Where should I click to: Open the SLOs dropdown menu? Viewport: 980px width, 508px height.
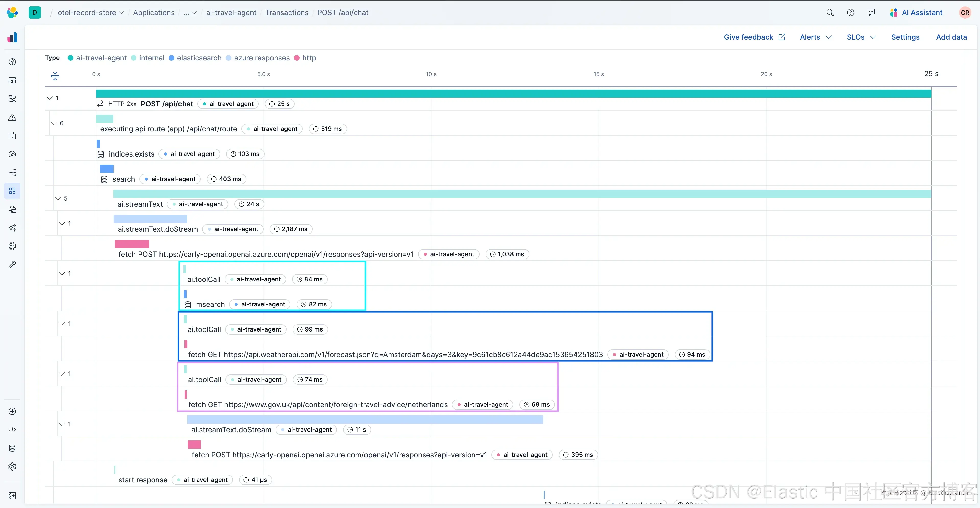(861, 37)
